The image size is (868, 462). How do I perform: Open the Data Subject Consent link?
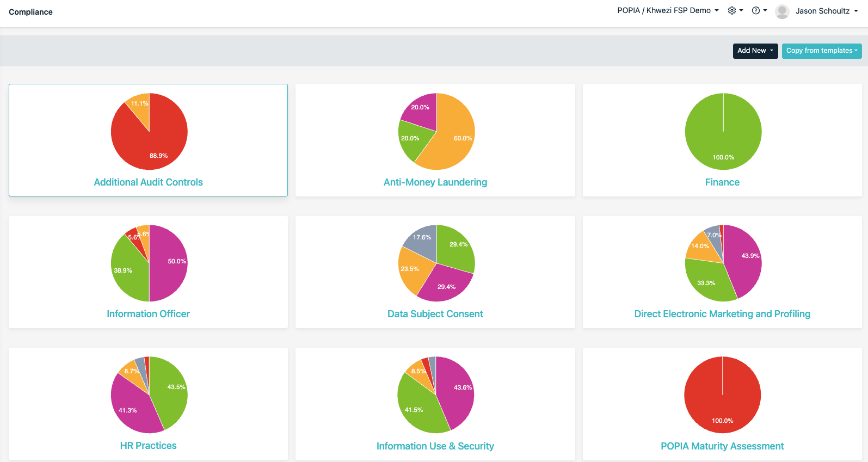click(x=435, y=314)
